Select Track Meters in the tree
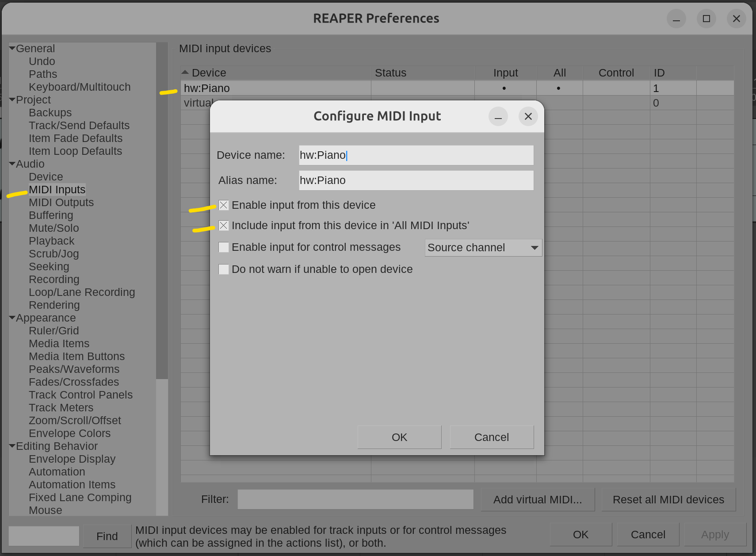 [61, 408]
